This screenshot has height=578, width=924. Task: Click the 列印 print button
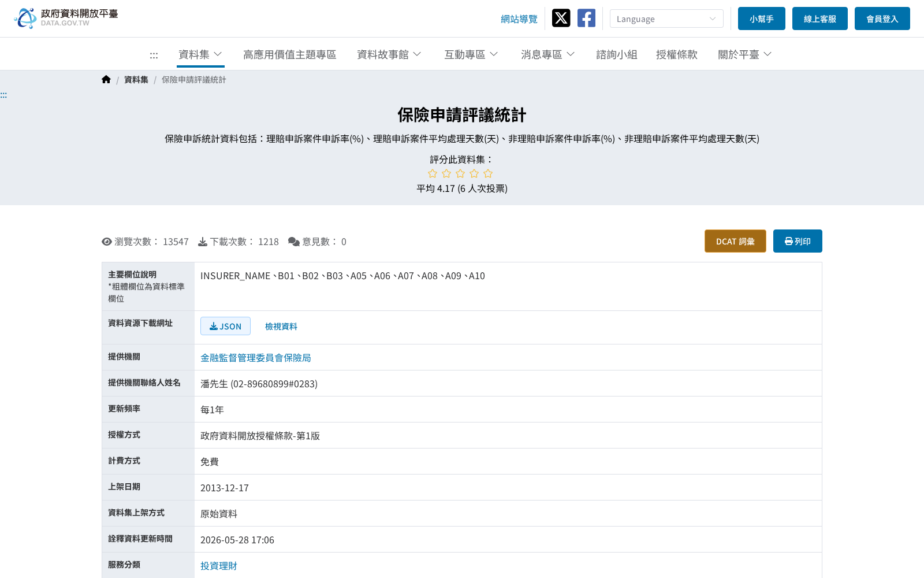(798, 241)
